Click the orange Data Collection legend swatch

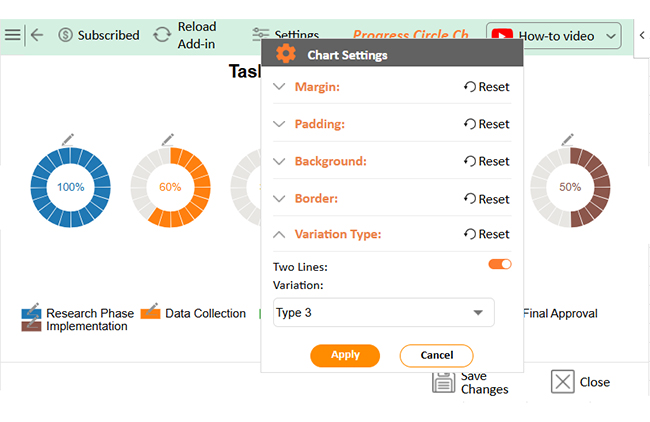(x=150, y=312)
